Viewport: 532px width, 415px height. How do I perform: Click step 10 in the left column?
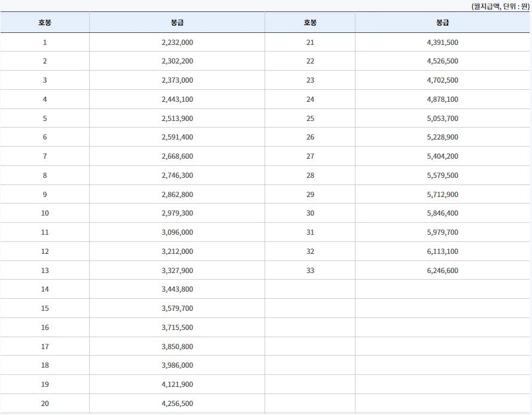45,213
